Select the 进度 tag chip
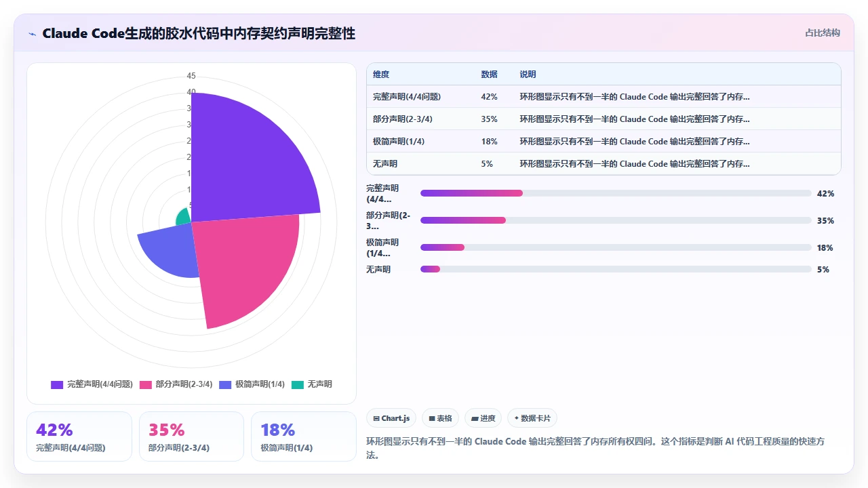Screen dimensions: 868x488 (483, 418)
